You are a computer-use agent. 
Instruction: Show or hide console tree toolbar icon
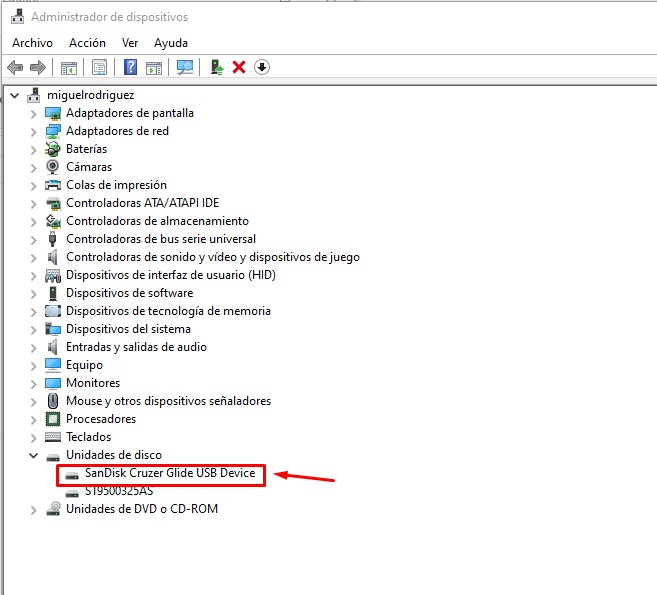click(69, 67)
